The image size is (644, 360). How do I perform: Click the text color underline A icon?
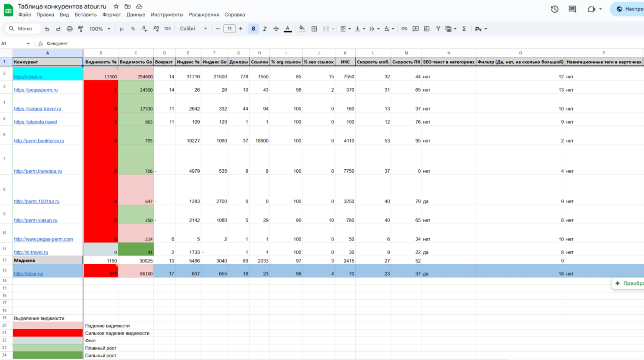point(287,29)
